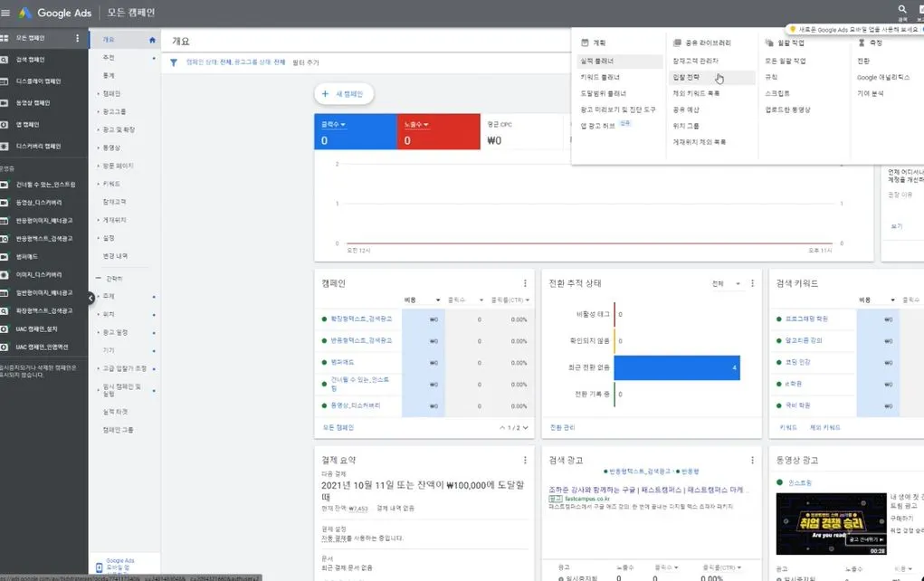Go to next page of 캠페인 card
This screenshot has height=581, width=924.
[525, 428]
